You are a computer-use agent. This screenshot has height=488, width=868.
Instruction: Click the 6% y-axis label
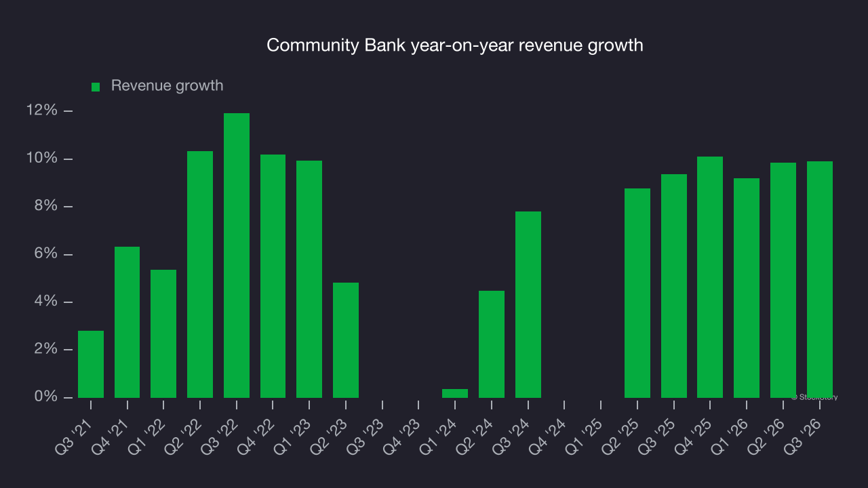pos(45,253)
